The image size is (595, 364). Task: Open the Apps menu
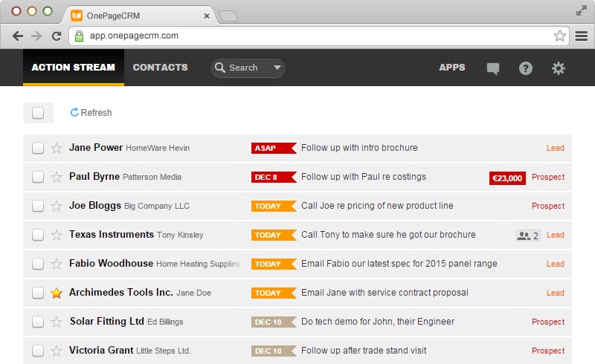tap(452, 68)
